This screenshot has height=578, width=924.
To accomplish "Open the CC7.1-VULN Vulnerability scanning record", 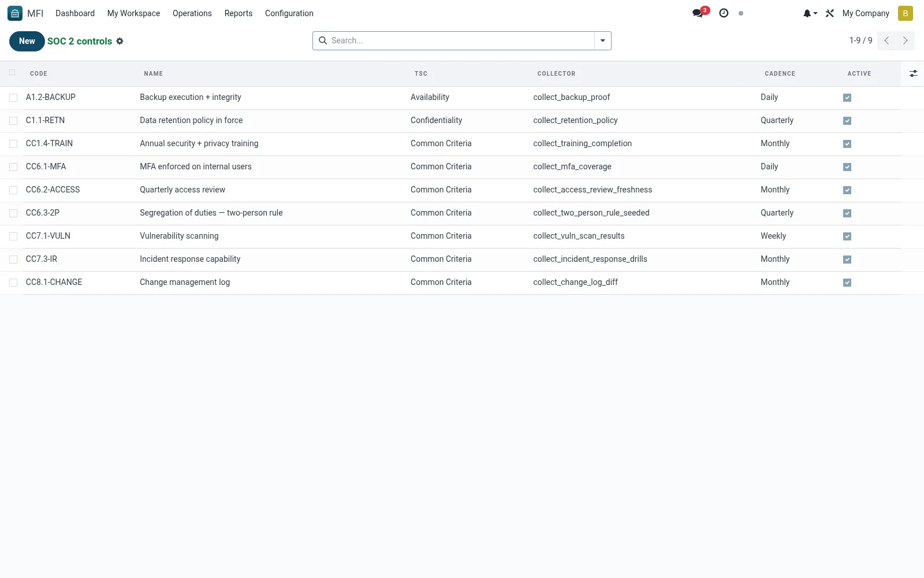I will pos(179,236).
